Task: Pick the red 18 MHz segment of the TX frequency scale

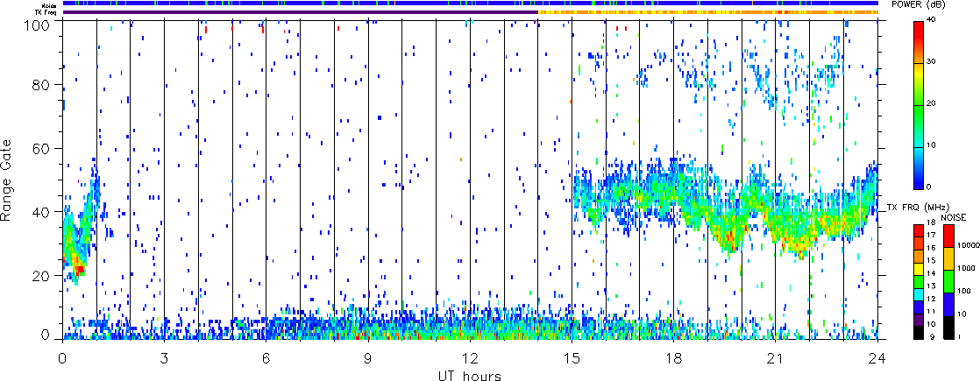Action: point(919,231)
